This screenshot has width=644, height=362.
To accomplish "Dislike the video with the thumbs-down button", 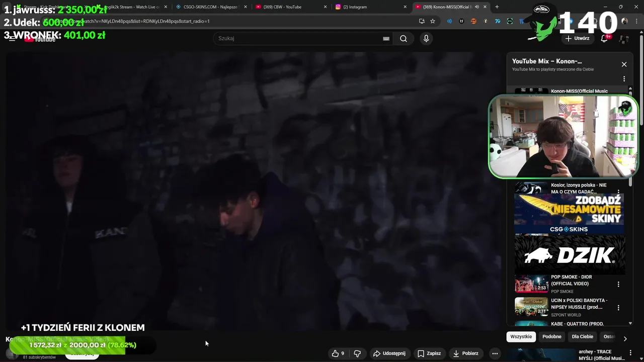I will click(357, 353).
